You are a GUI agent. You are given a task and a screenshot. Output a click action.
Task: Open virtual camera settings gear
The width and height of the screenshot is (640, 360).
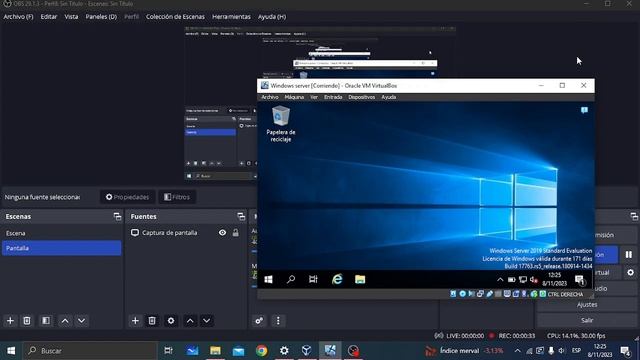(x=630, y=272)
